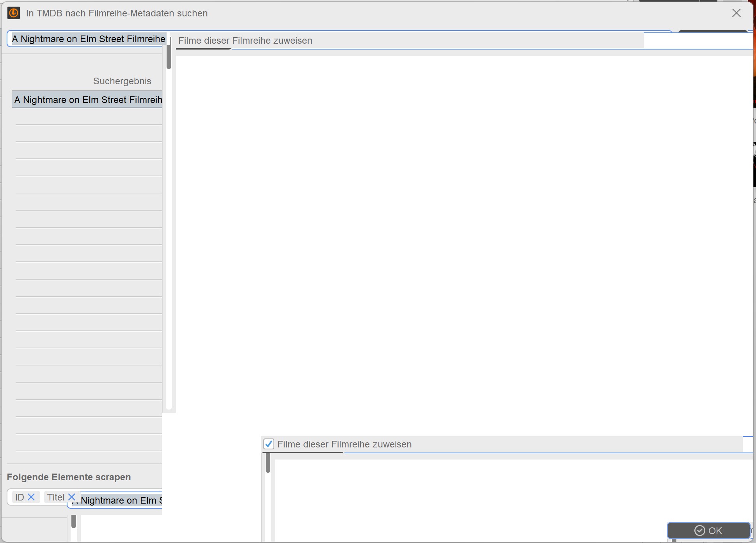Close the TMDB Filmreihe search dialog
This screenshot has height=543, width=756.
point(736,13)
